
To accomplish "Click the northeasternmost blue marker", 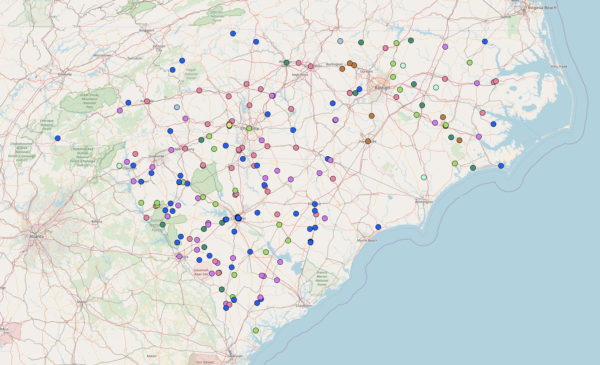I will tap(485, 41).
